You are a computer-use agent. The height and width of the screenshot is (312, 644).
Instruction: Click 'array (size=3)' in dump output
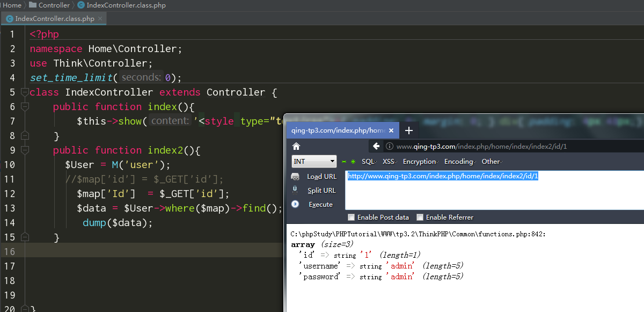[322, 245]
